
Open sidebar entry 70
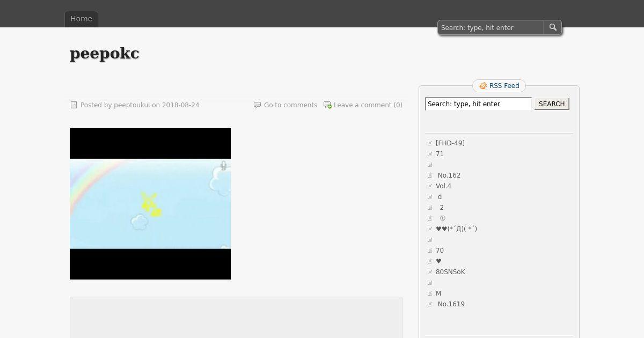coord(440,251)
